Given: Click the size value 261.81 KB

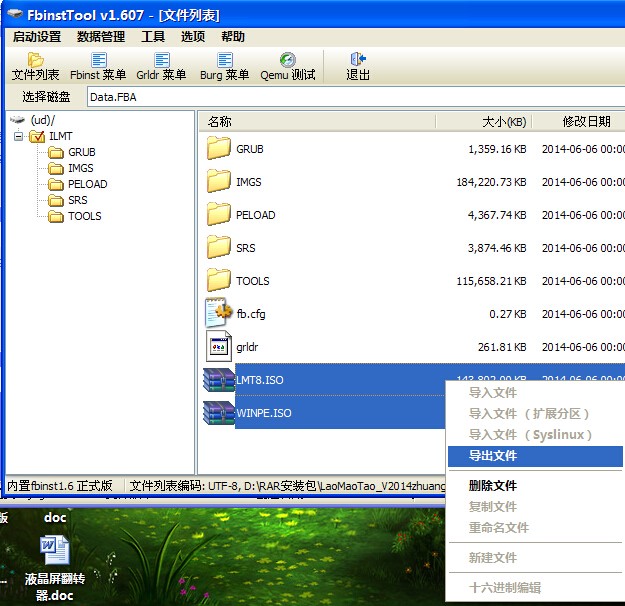Looking at the screenshot, I should click(502, 347).
